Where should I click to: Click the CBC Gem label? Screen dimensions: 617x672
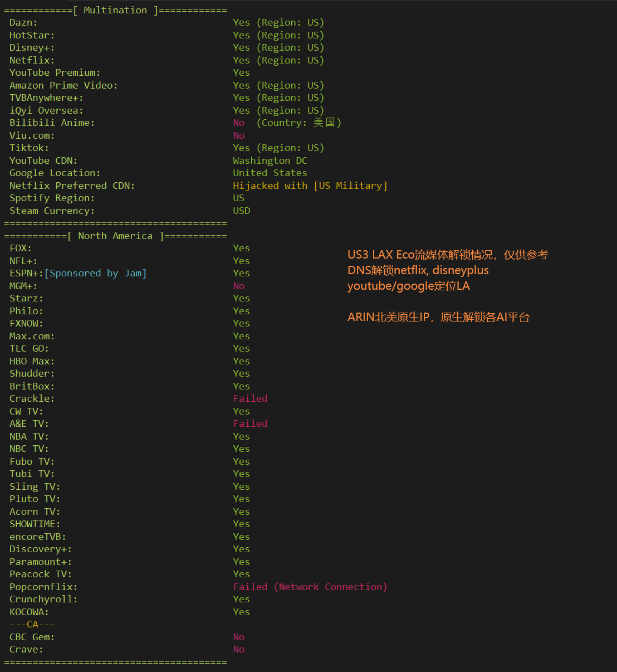32,637
